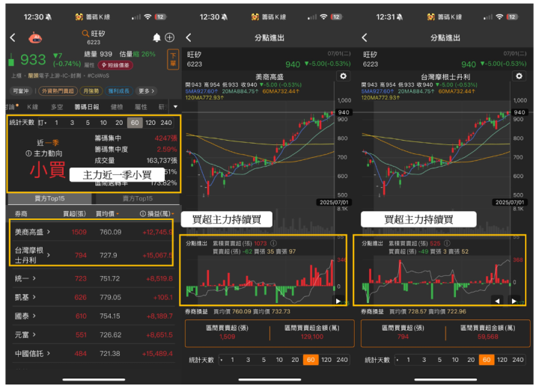Open 中國信託 broker row chevron
The height and width of the screenshot is (392, 539).
49,353
